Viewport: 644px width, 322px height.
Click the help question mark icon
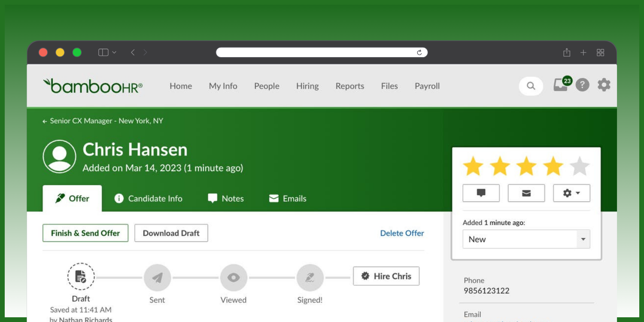[x=582, y=85]
